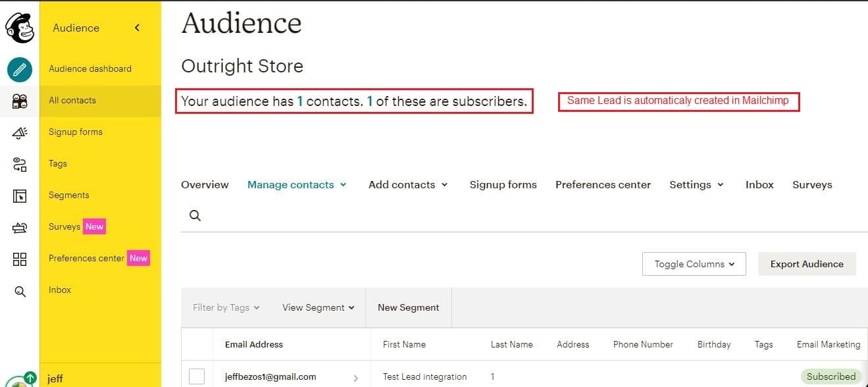Open the Campaigns megaphone icon
The image size is (868, 387).
[20, 132]
